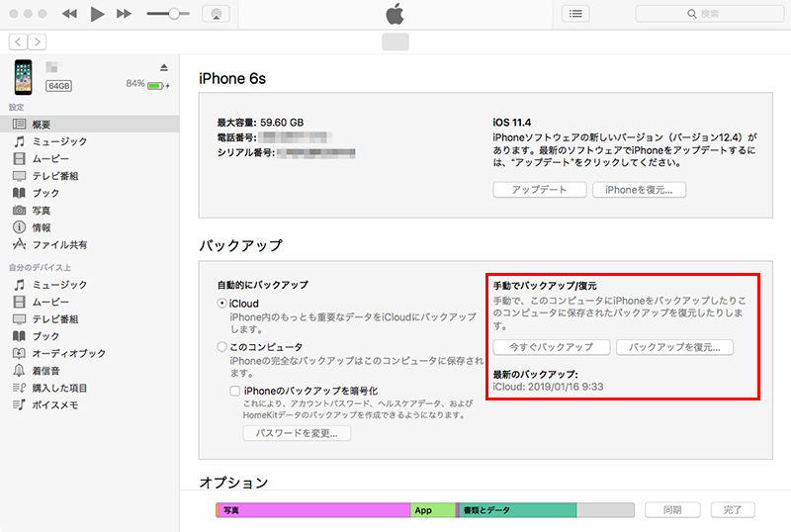
Task: Click the rewind playback button
Action: click(x=69, y=14)
